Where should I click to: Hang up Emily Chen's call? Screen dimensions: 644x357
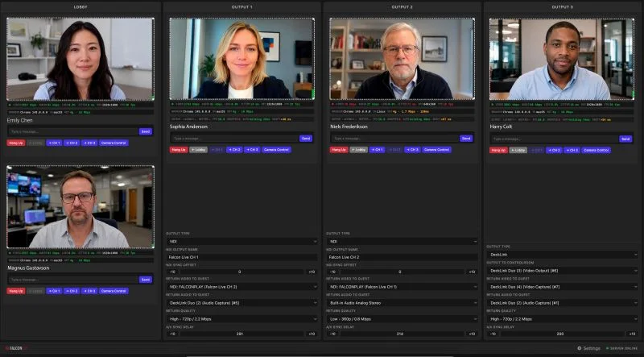click(x=16, y=143)
